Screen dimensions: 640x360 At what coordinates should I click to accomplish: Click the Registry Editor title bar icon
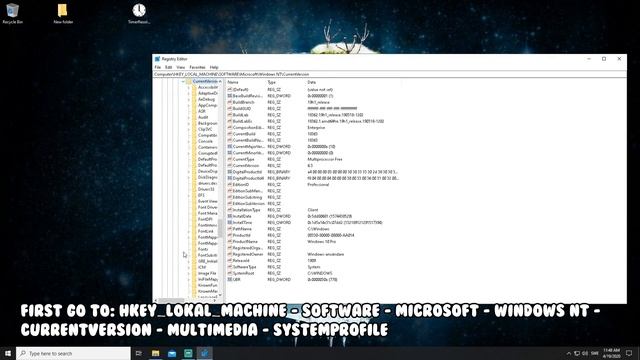click(158, 59)
